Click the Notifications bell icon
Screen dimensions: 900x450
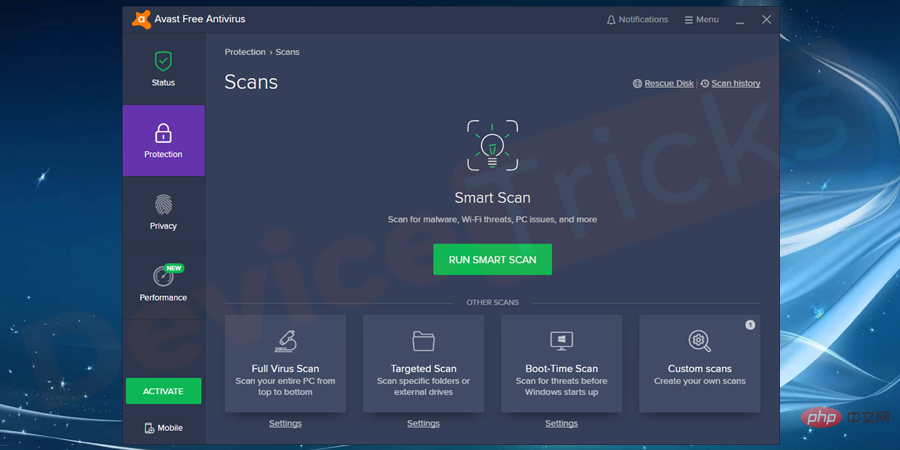611,20
